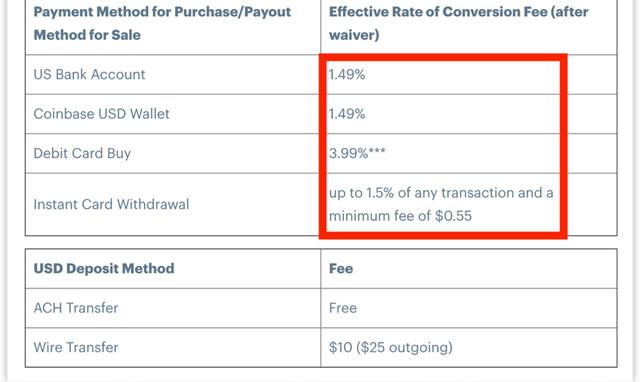Screen dimensions: 640x382
Task: Click the Method for Sale header line
Action: [x=87, y=35]
